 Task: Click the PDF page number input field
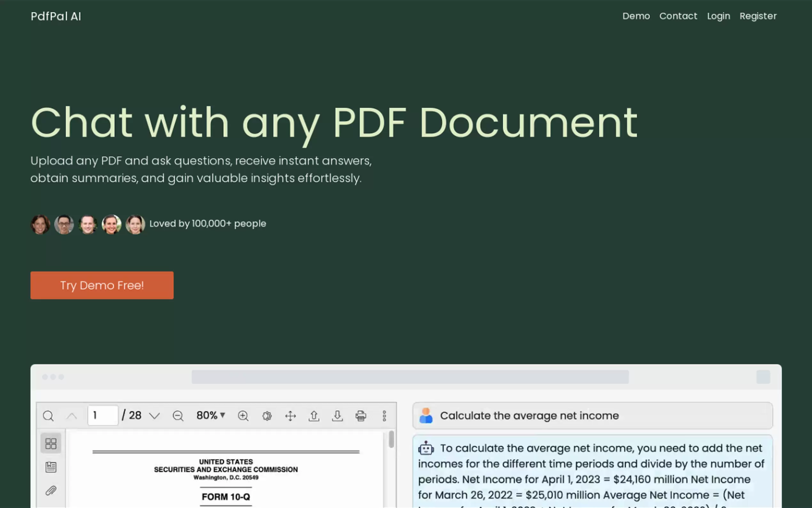tap(103, 416)
